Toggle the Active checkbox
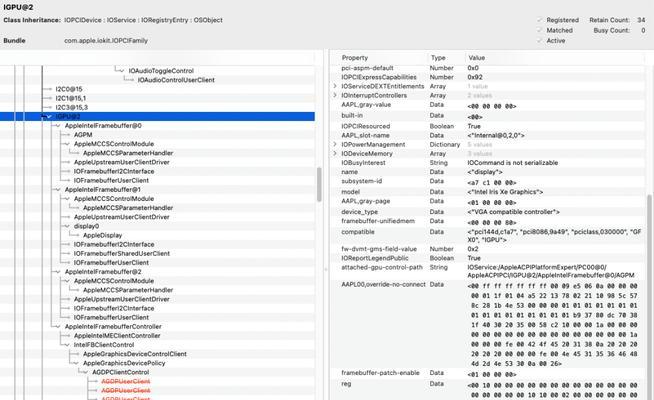The height and width of the screenshot is (400, 654). (540, 40)
